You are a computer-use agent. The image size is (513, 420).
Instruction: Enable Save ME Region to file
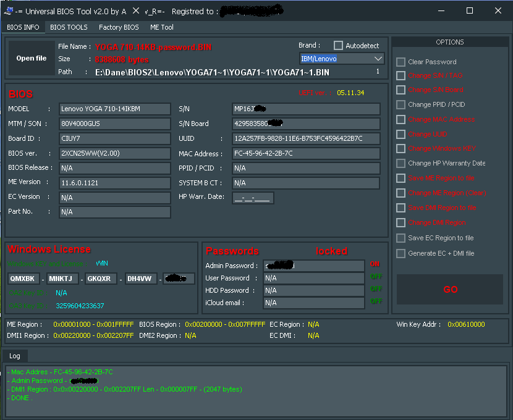click(x=401, y=178)
